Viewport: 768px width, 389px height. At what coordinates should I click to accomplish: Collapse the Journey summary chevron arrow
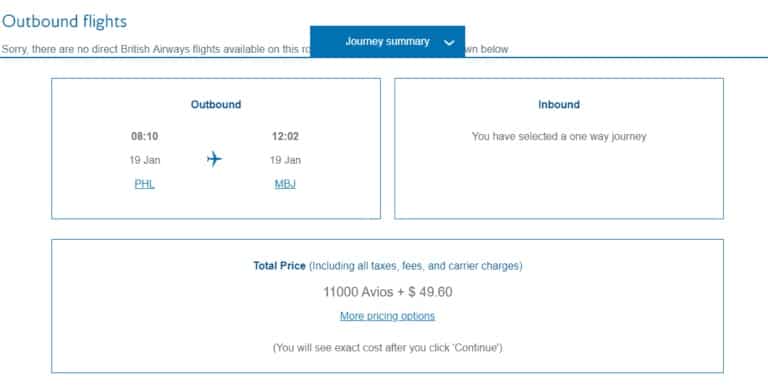pyautogui.click(x=449, y=43)
